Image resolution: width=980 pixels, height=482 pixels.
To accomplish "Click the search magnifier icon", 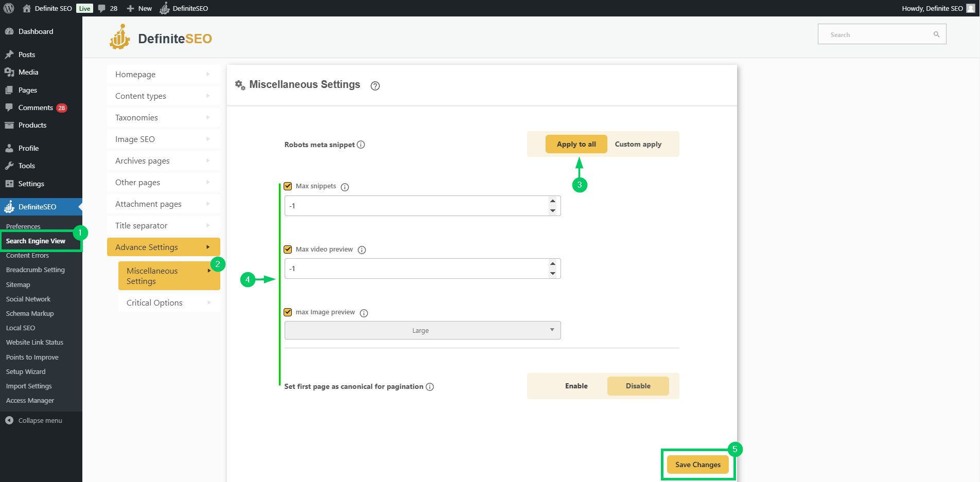I will coord(936,34).
